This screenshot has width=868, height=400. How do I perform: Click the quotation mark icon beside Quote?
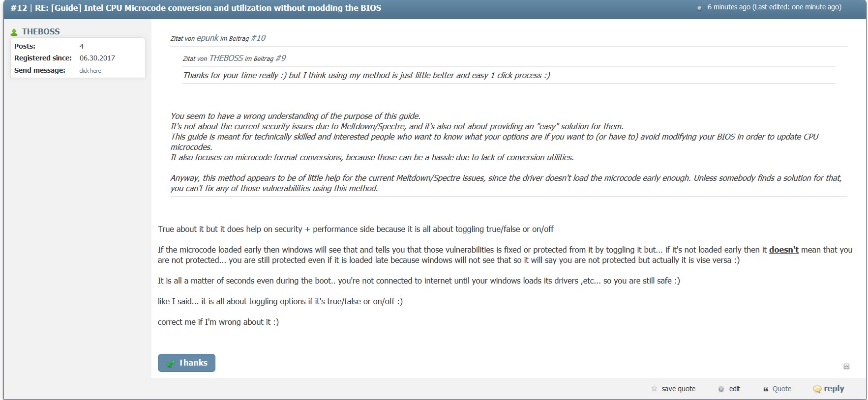click(766, 389)
